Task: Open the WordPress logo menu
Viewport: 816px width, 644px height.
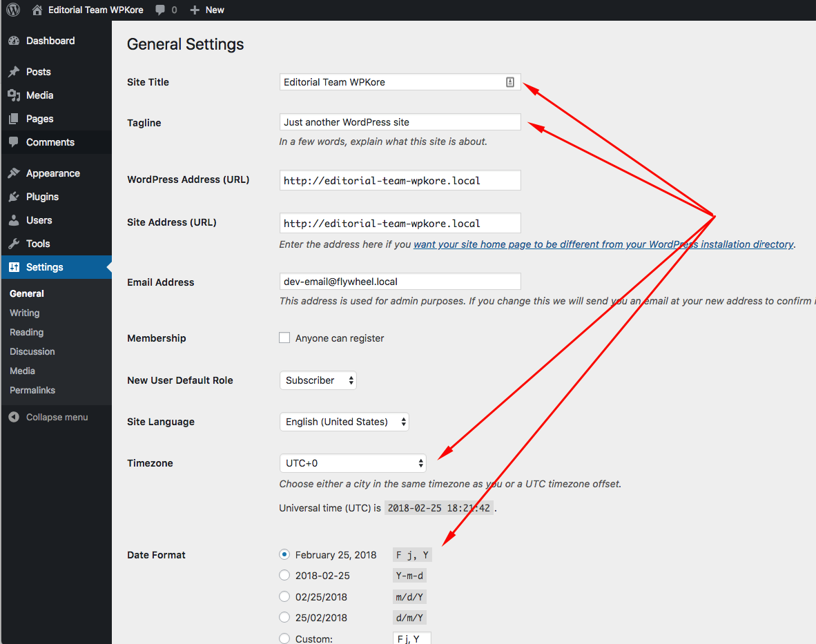Action: [13, 10]
